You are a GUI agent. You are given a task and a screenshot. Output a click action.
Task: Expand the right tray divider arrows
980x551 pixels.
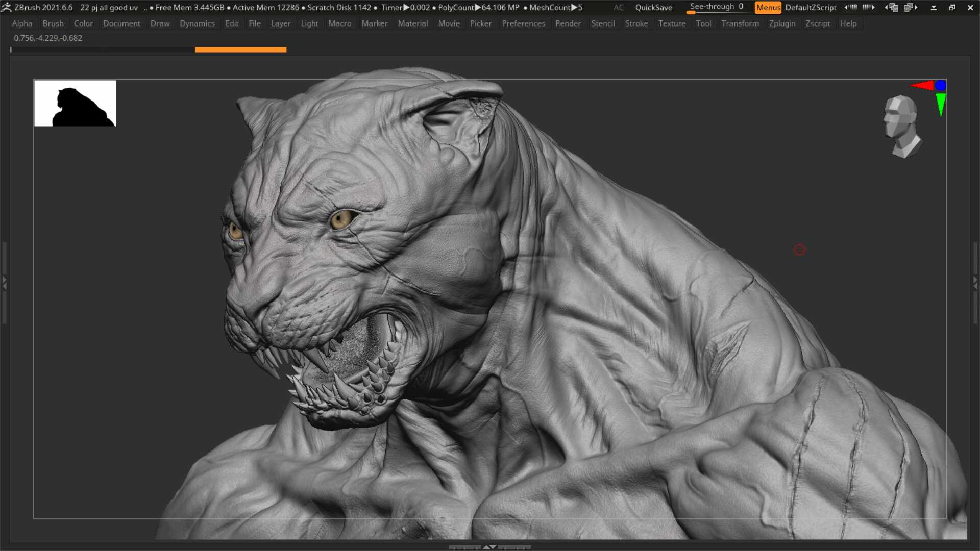coord(975,283)
